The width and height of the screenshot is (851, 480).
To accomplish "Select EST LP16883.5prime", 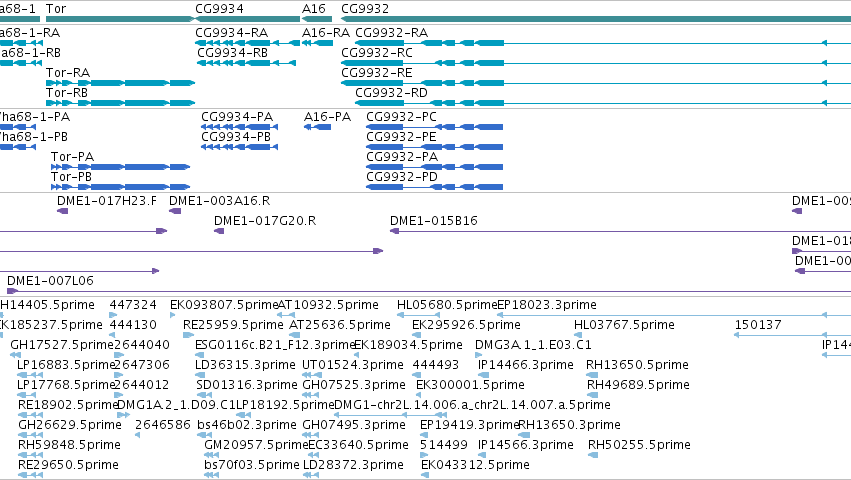I will click(66, 365).
